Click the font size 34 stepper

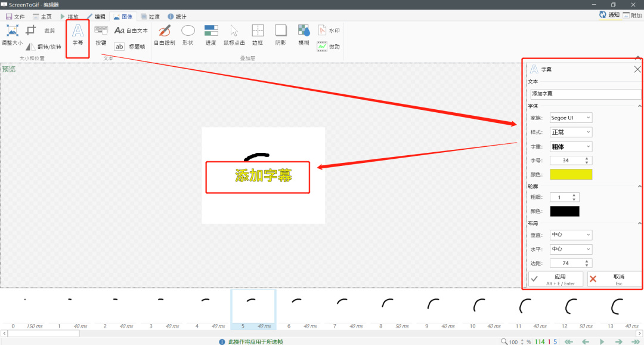click(x=587, y=161)
